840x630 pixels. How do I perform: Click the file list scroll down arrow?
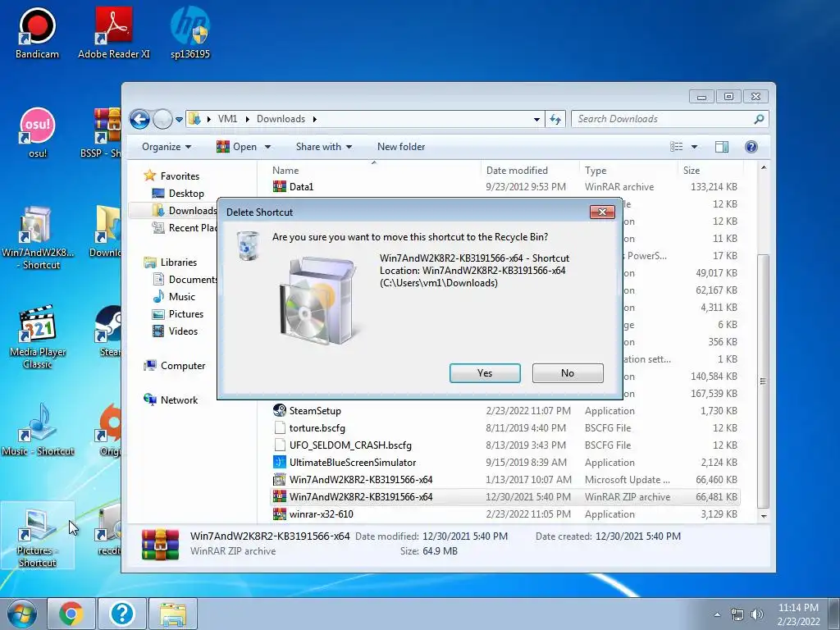coord(764,517)
